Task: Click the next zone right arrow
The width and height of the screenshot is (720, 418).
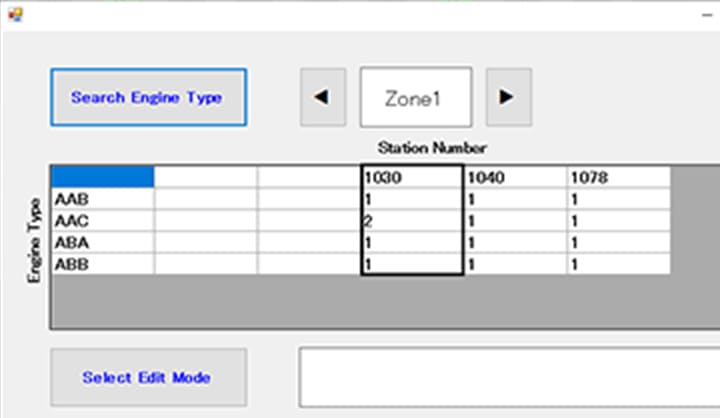Action: click(x=508, y=97)
